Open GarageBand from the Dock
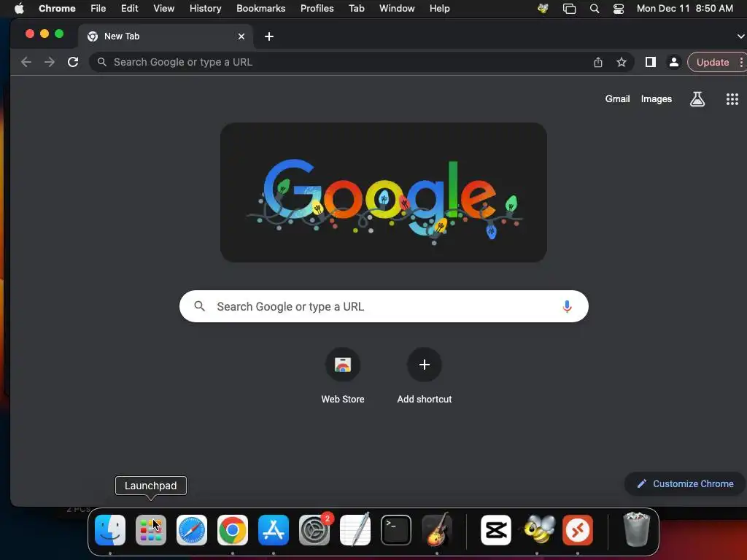This screenshot has width=747, height=560. 437,529
